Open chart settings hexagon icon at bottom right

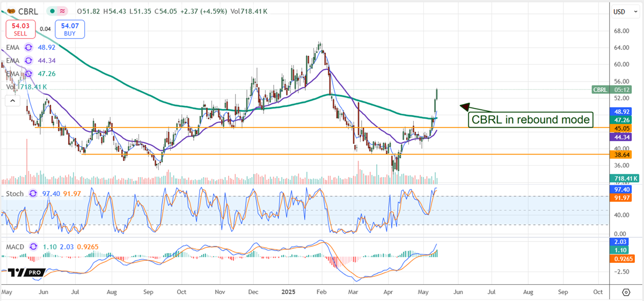click(626, 292)
